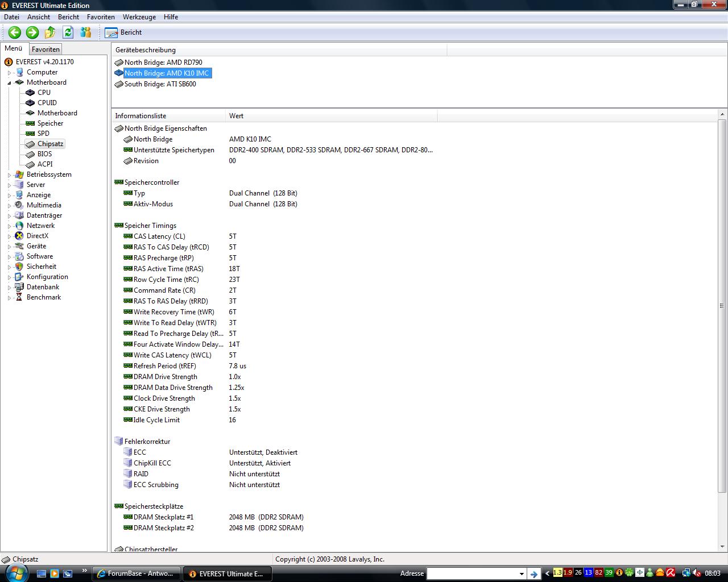Click the Gerätebeschreibung column header
The height and width of the screenshot is (582, 728).
[279, 50]
